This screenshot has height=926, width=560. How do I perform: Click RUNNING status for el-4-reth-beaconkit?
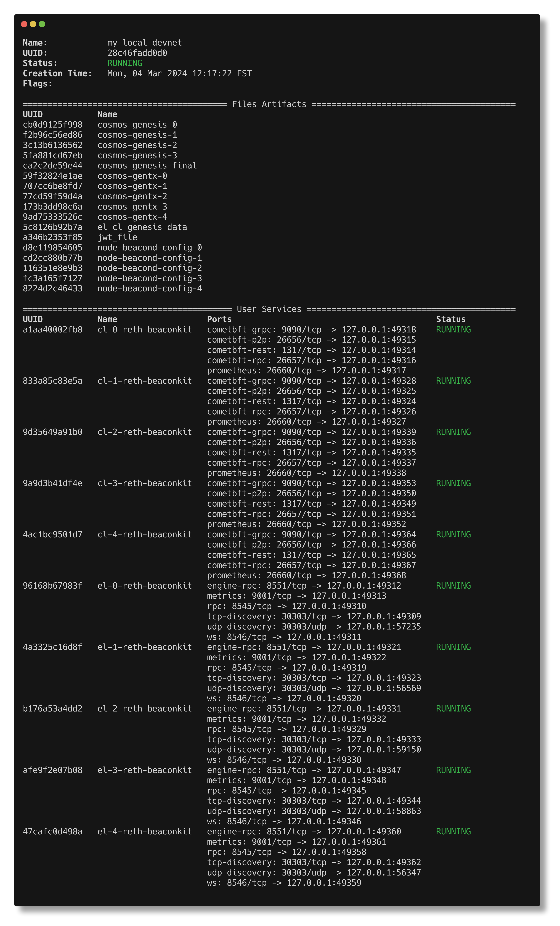click(453, 831)
